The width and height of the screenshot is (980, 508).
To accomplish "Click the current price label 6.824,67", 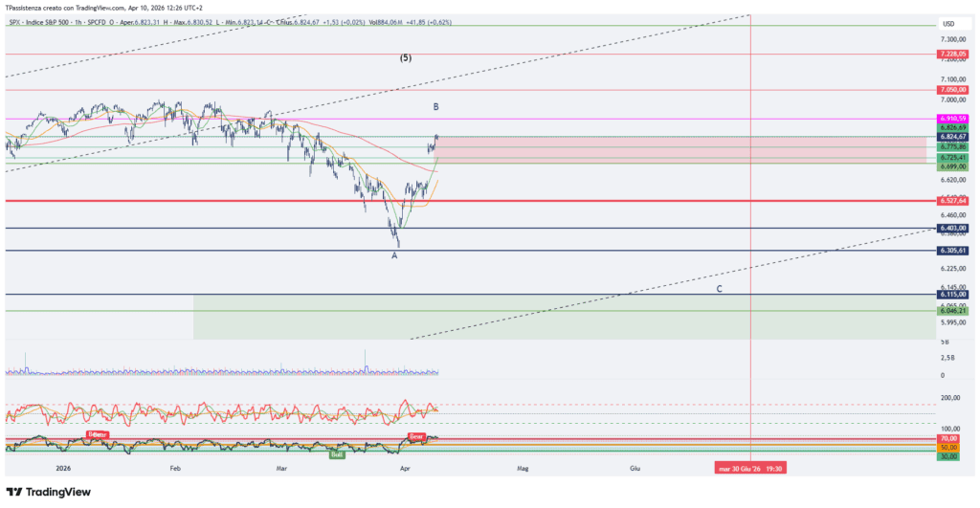I will [953, 137].
